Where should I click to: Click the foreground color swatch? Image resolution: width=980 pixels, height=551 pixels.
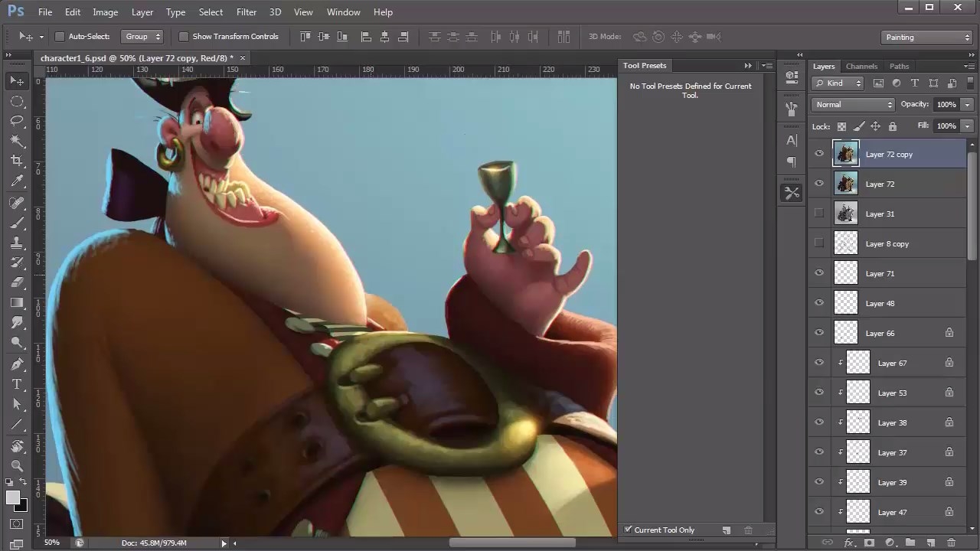click(13, 497)
